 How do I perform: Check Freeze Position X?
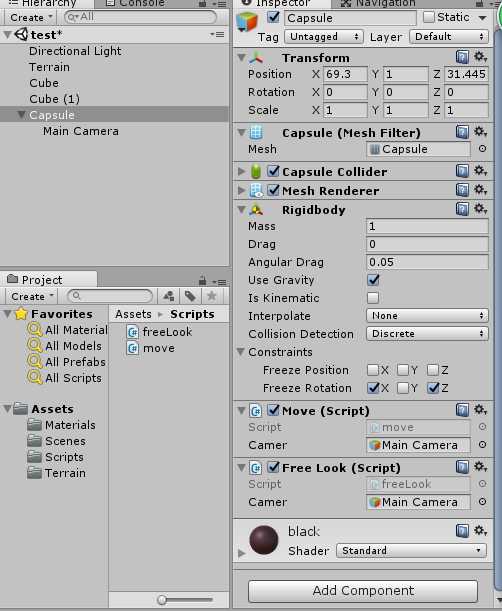[x=373, y=370]
